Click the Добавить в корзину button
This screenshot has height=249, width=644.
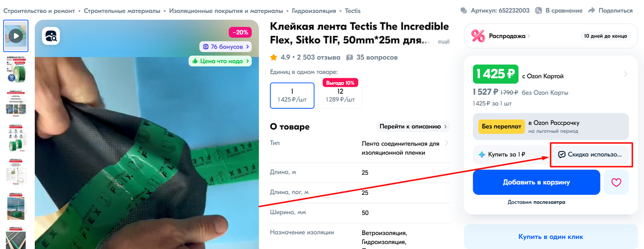click(x=536, y=182)
